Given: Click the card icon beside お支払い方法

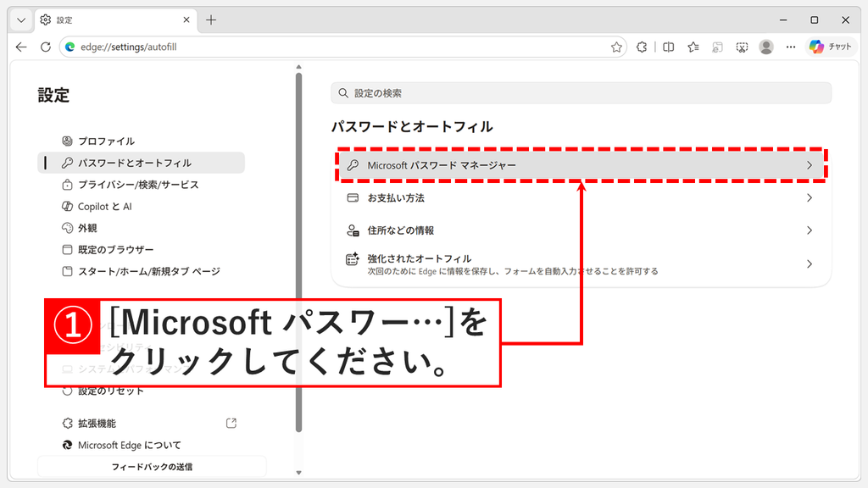Looking at the screenshot, I should pyautogui.click(x=353, y=197).
